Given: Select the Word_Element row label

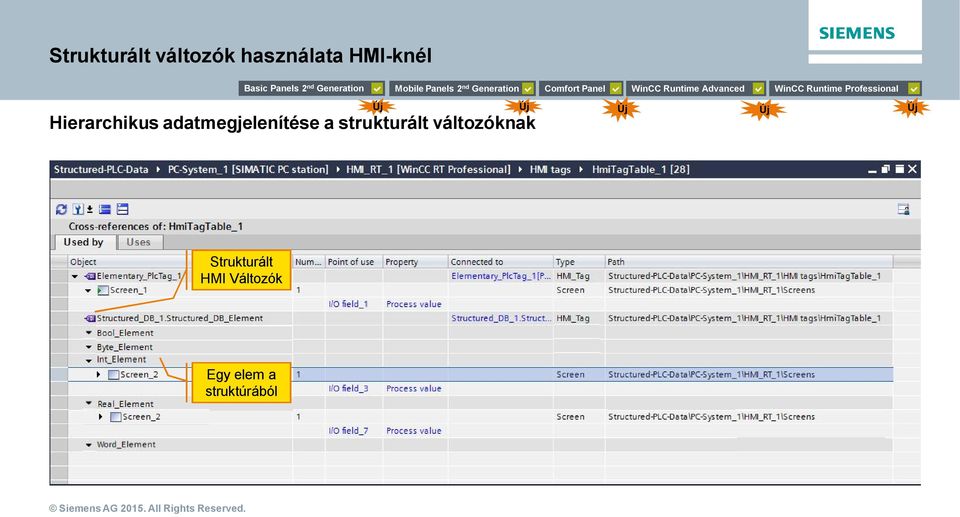Looking at the screenshot, I should pos(126,445).
